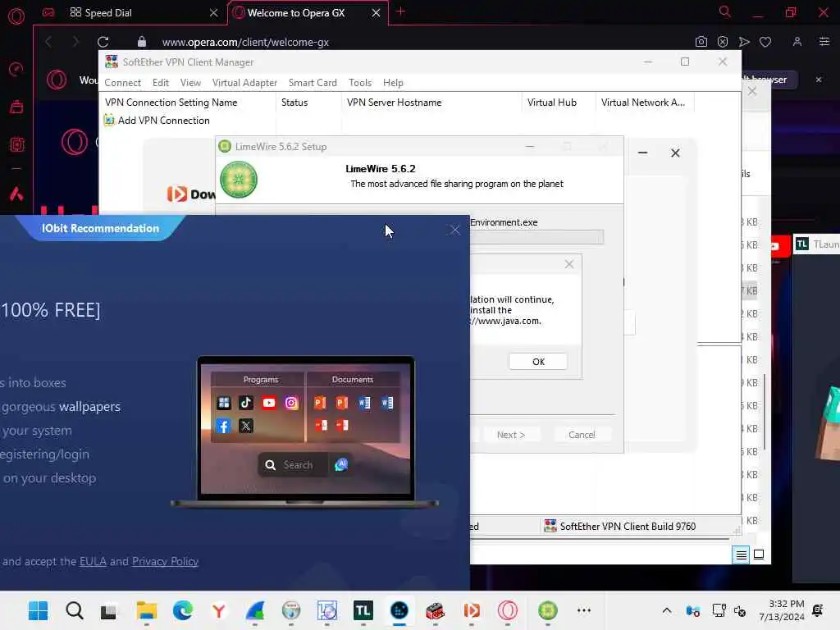The height and width of the screenshot is (630, 840).
Task: View site security padlock info
Action: coord(141,41)
